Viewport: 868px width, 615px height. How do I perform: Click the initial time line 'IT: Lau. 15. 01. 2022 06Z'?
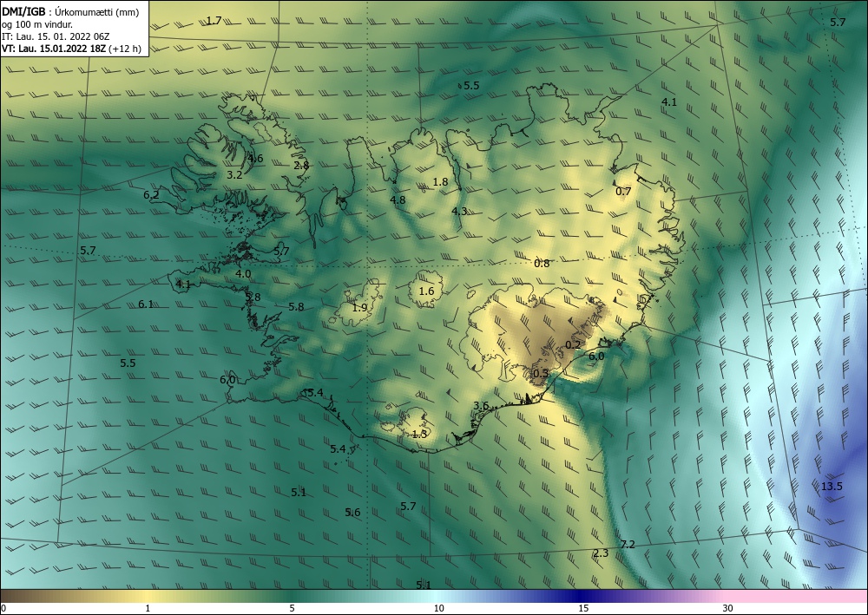tap(56, 36)
